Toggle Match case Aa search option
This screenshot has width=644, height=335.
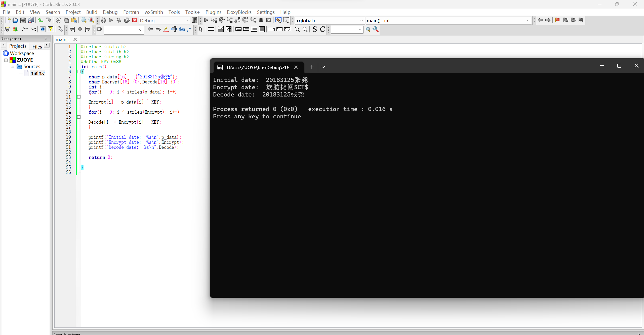tap(182, 29)
